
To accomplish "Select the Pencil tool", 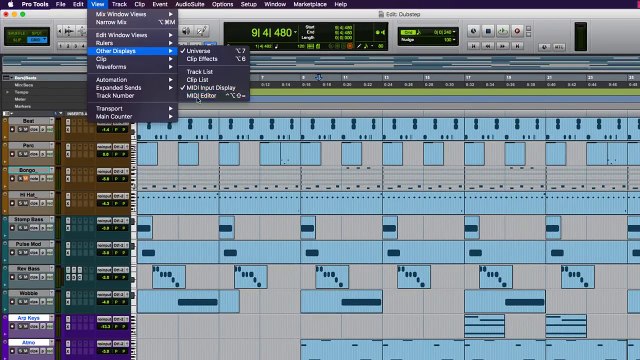I will click(x=202, y=31).
